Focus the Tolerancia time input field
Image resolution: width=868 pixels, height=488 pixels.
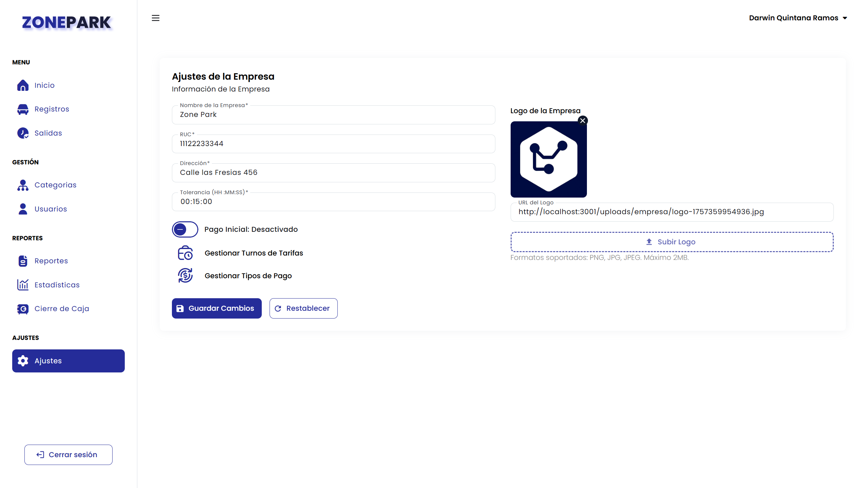pos(333,202)
